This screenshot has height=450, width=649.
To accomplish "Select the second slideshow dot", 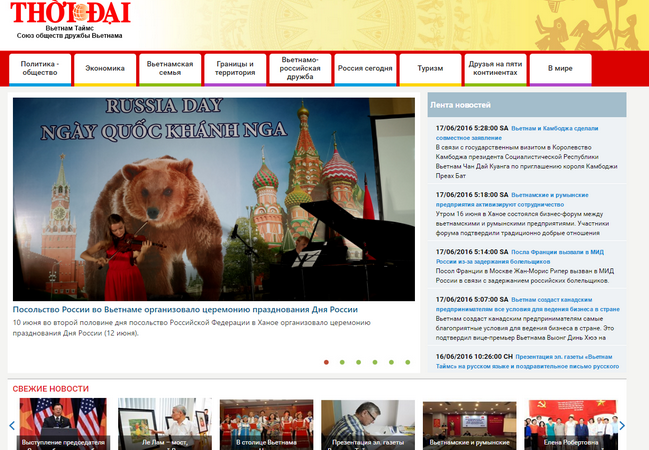I will pos(342,362).
